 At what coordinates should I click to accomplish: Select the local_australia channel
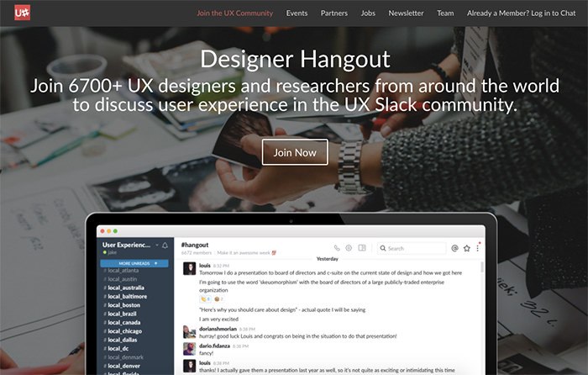123,288
